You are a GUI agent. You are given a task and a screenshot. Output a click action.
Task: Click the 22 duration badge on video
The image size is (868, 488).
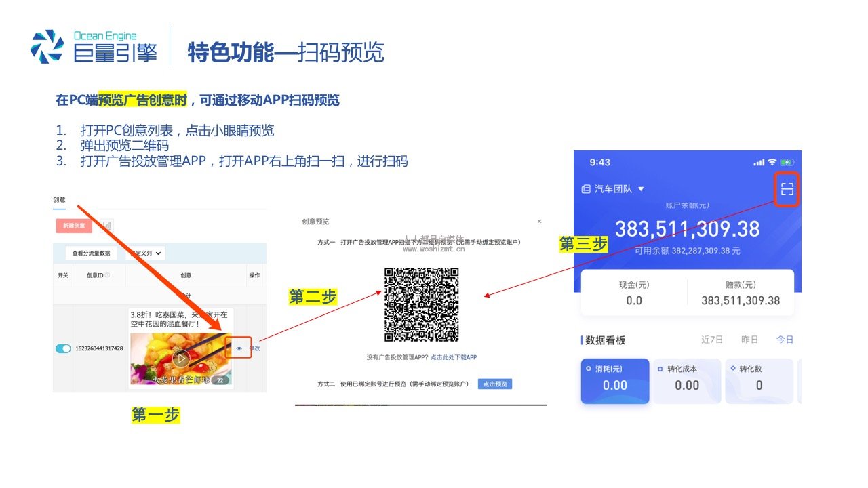[x=219, y=381]
